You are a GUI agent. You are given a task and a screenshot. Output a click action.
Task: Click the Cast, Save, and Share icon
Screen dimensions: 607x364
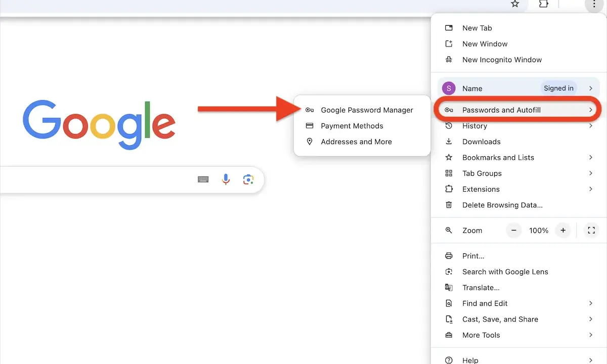pos(449,320)
